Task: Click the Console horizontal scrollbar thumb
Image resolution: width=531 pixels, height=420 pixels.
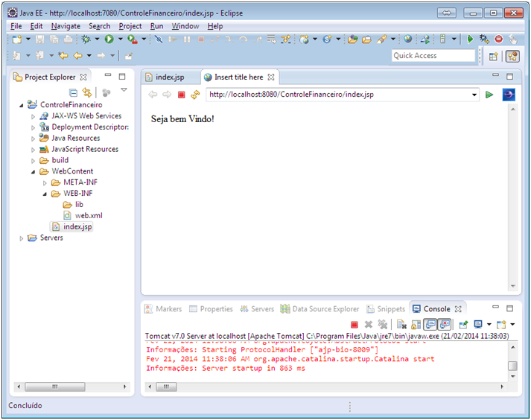Action: pyautogui.click(x=166, y=386)
